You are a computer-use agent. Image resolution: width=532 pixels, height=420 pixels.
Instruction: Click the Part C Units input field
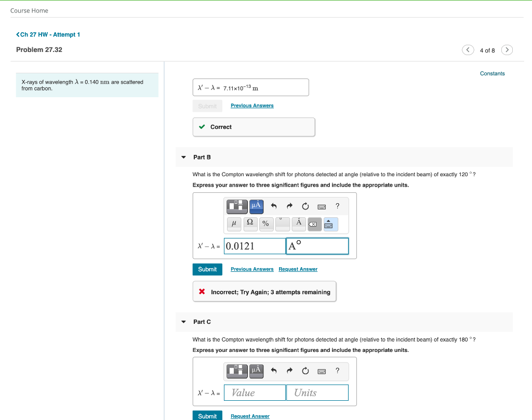[x=317, y=392]
